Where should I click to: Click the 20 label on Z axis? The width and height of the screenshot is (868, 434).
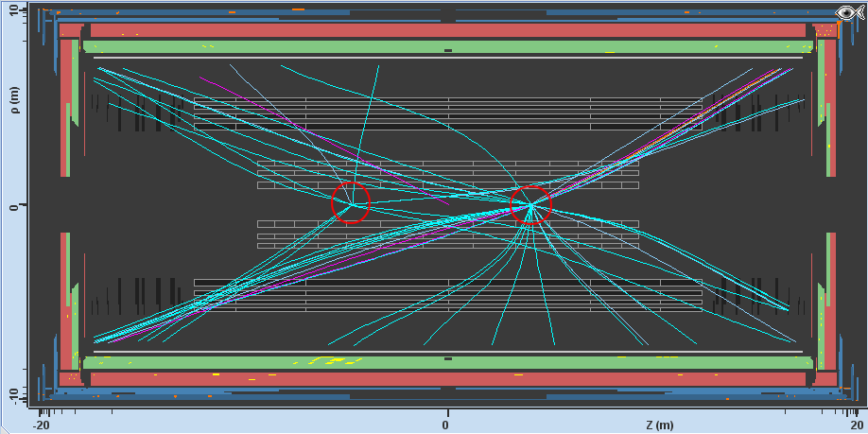click(854, 425)
